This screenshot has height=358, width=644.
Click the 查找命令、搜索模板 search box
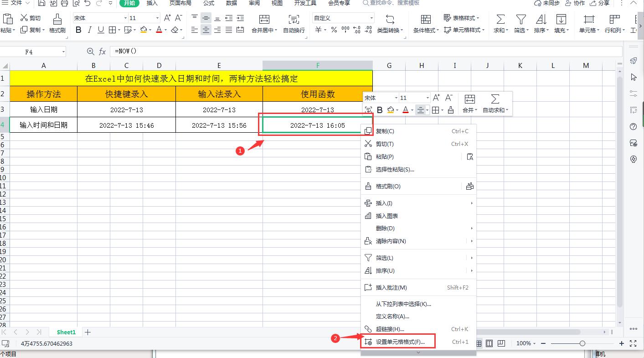coord(391,3)
